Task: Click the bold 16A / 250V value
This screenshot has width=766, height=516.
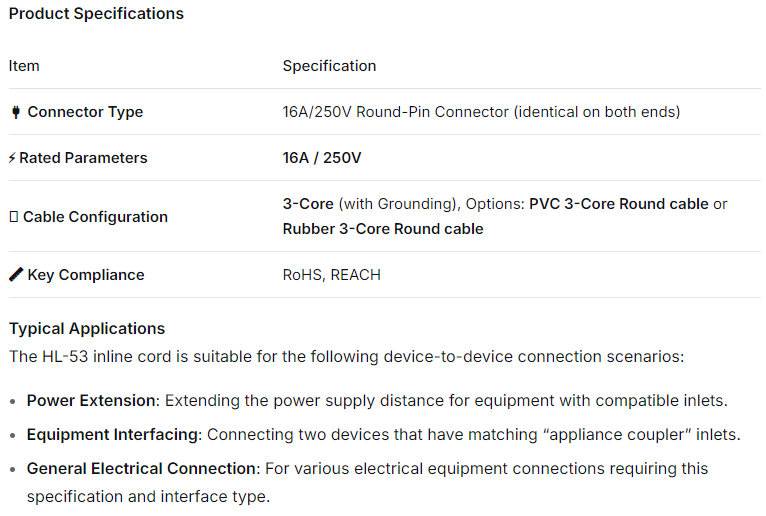Action: 322,158
